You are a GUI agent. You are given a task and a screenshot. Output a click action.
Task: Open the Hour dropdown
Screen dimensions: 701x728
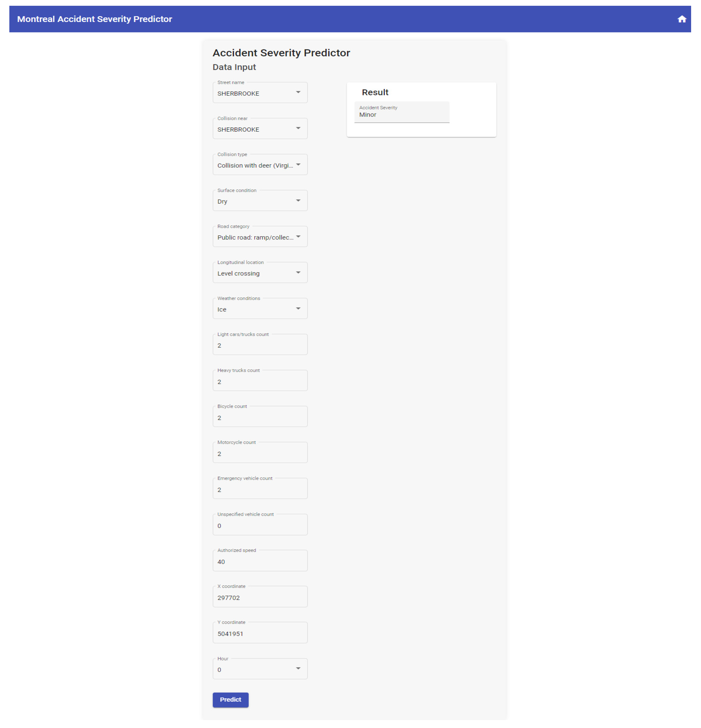tap(260, 669)
